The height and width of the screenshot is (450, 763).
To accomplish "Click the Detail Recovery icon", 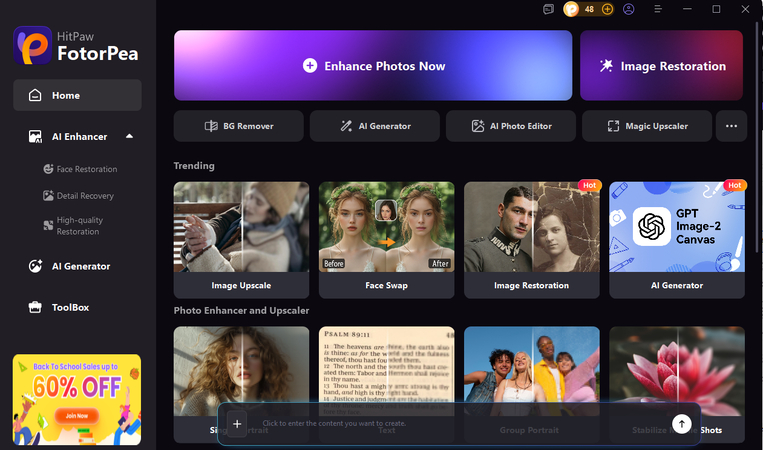I will pos(48,196).
